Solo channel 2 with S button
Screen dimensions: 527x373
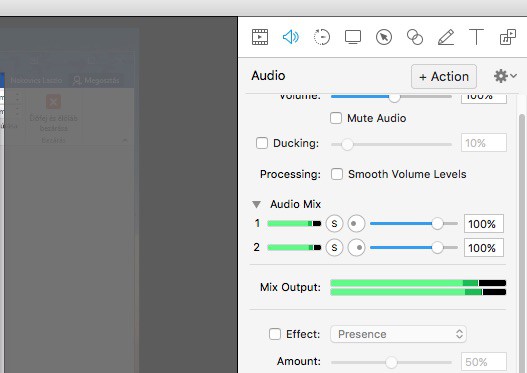point(334,248)
